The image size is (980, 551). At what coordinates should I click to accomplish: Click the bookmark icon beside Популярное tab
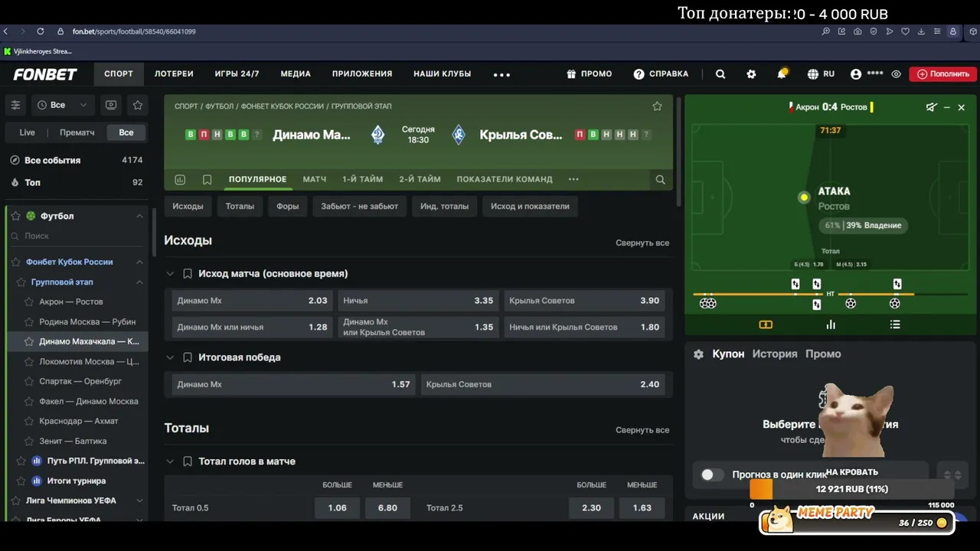tap(207, 179)
